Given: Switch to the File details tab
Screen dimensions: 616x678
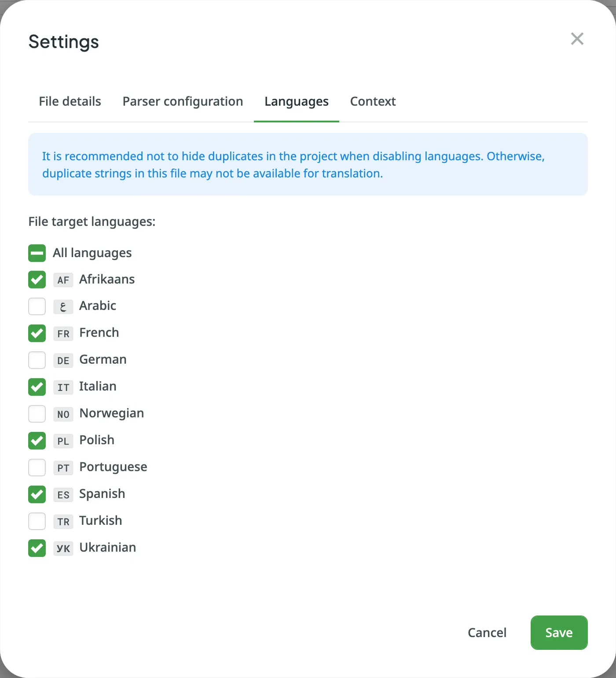Looking at the screenshot, I should pos(69,102).
